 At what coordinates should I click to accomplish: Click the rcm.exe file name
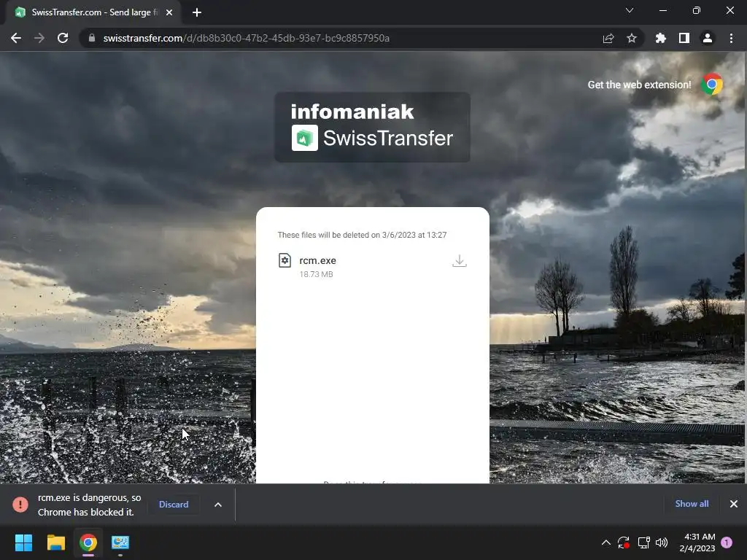(318, 260)
